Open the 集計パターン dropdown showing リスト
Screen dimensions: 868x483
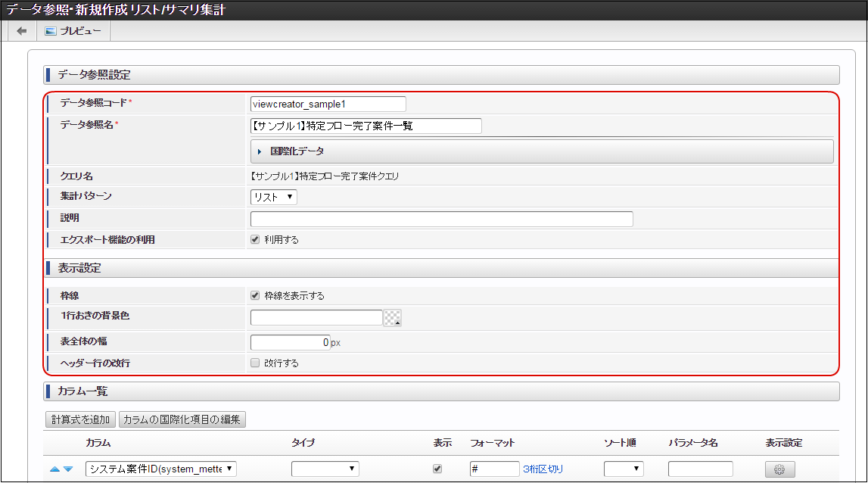272,197
